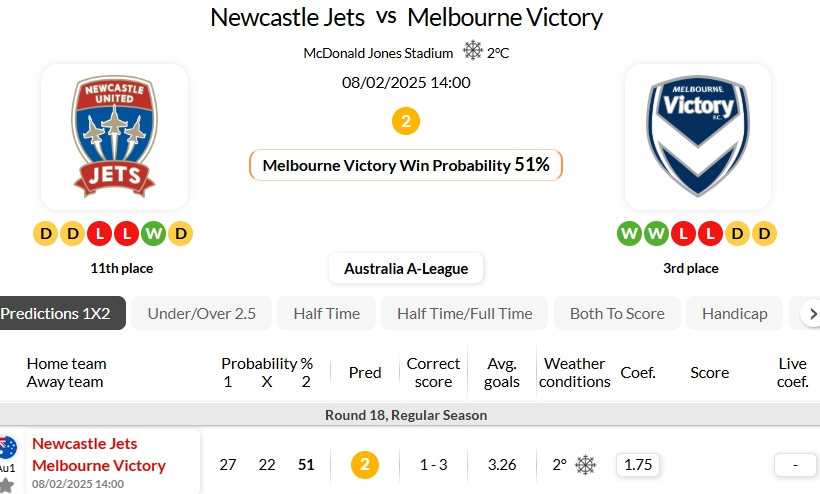Click the Australia A-League button
Viewport: 820px width, 494px height.
point(406,269)
